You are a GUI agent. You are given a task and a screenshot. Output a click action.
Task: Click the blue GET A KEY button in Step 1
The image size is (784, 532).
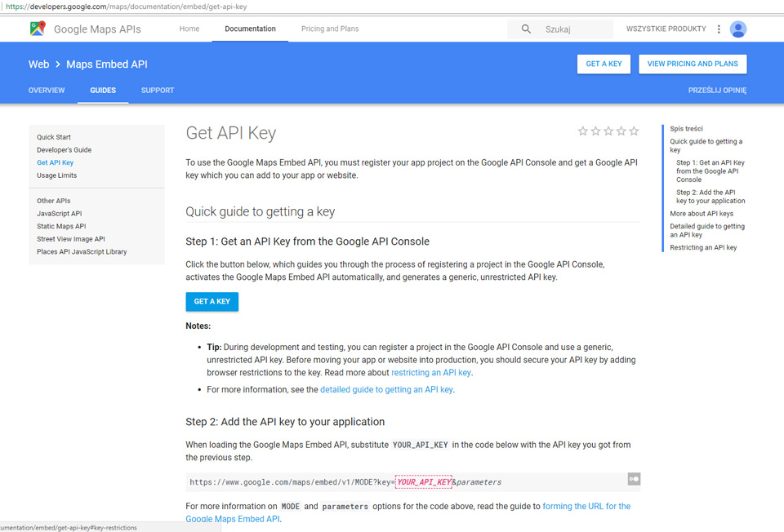[212, 302]
